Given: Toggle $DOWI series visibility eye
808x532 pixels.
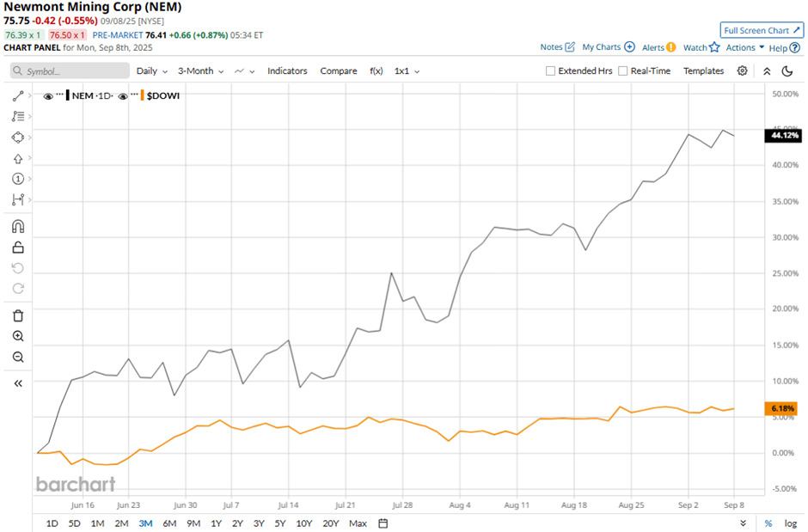Looking at the screenshot, I should point(123,96).
